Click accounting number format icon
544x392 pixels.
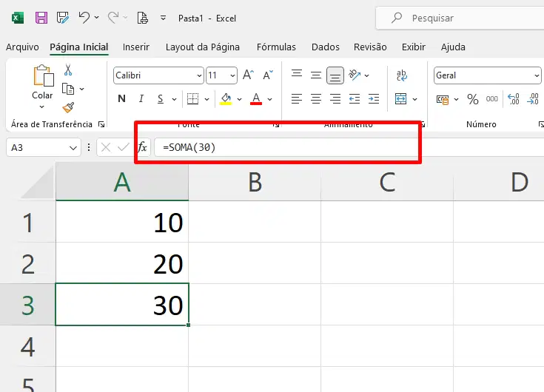443,99
